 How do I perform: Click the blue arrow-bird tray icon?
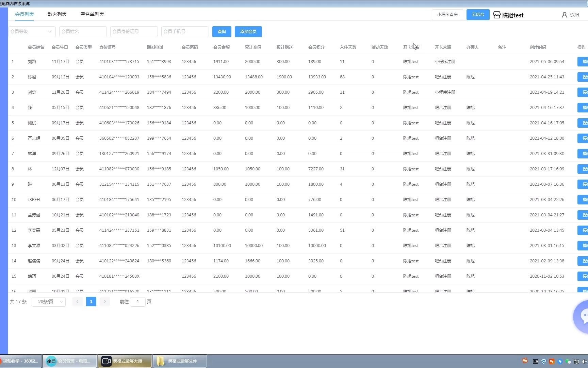click(x=560, y=361)
